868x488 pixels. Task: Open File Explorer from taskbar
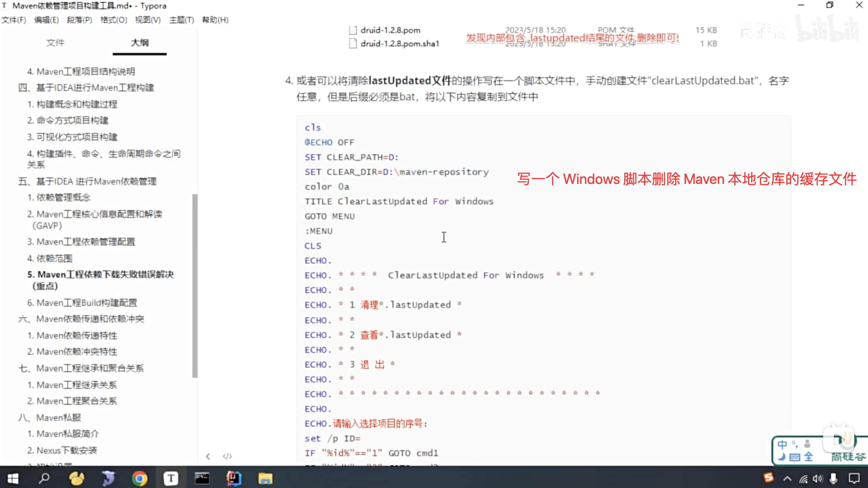(x=265, y=478)
